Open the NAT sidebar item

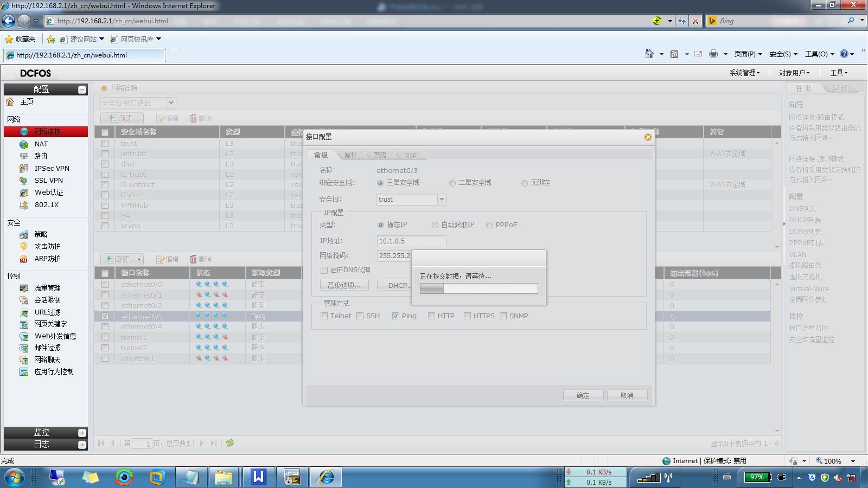(41, 144)
